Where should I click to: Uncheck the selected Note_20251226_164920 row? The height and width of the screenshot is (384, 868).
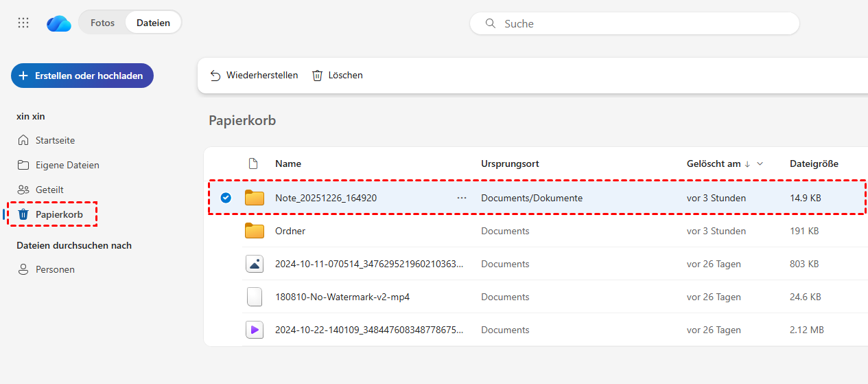click(226, 198)
